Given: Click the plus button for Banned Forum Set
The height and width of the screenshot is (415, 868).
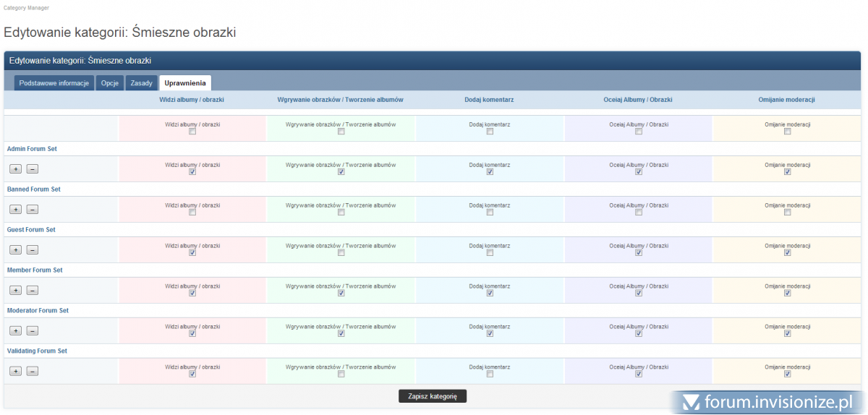Looking at the screenshot, I should click(15, 209).
